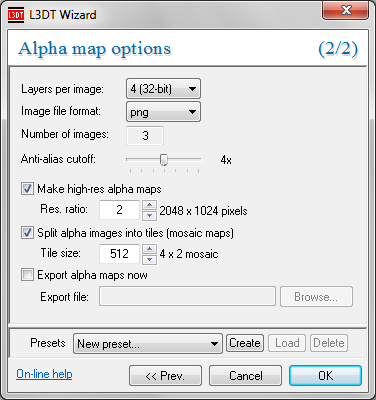Click the Anti-alias cutoff slider handle
Viewport: 376px width, 400px height.
tap(164, 160)
